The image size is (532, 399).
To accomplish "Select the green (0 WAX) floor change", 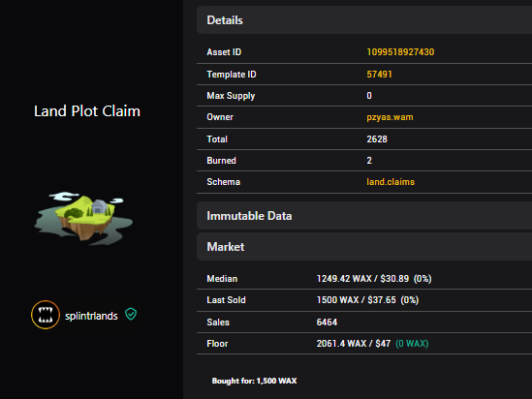I will 412,344.
